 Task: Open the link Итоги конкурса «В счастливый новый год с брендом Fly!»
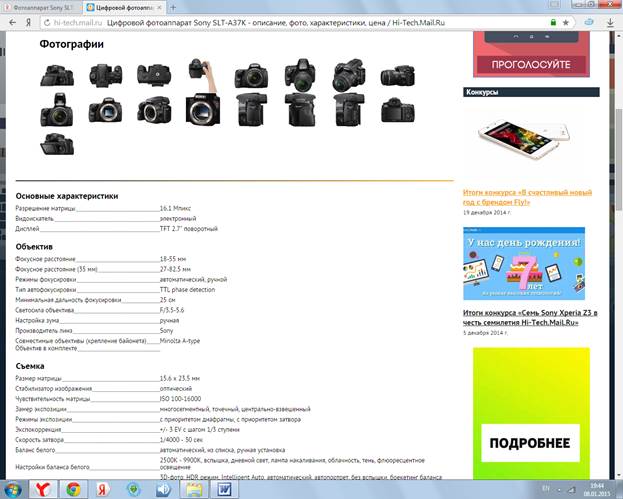click(527, 197)
